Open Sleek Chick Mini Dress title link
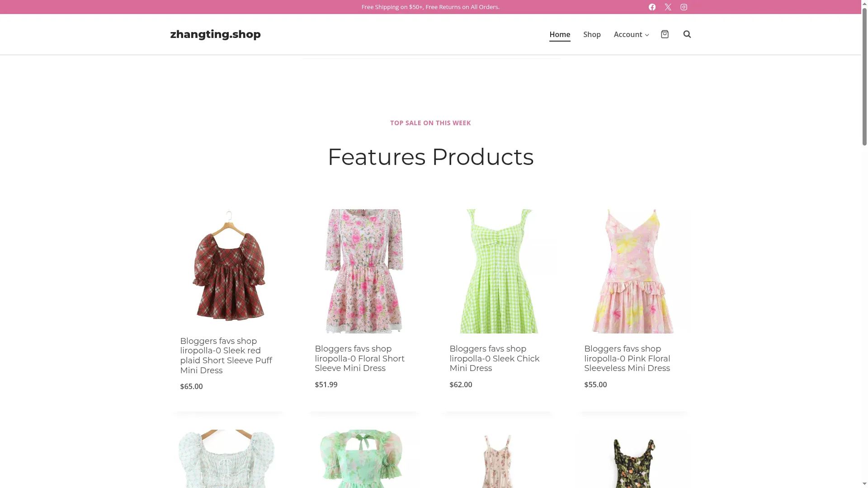 point(495,358)
